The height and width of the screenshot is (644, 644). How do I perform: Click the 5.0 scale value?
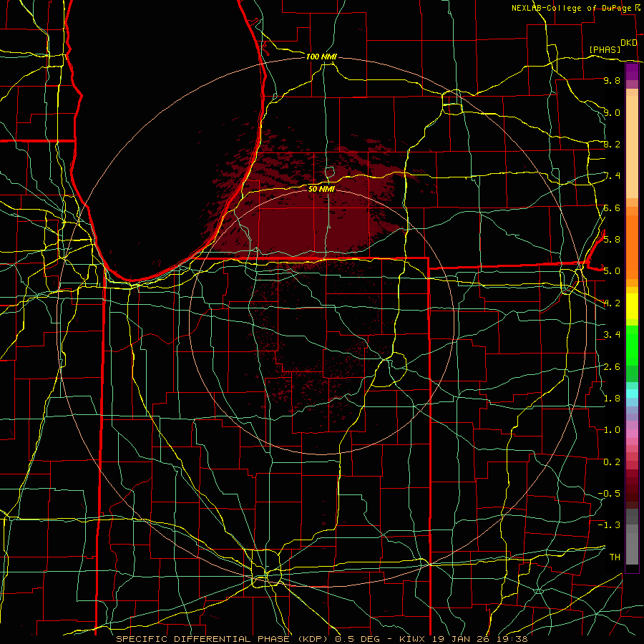point(612,271)
